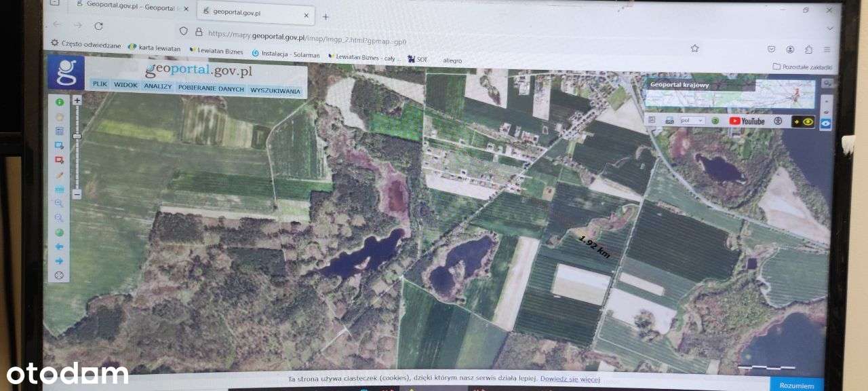Open the Lewiatan Biznes bookmark

tap(216, 51)
